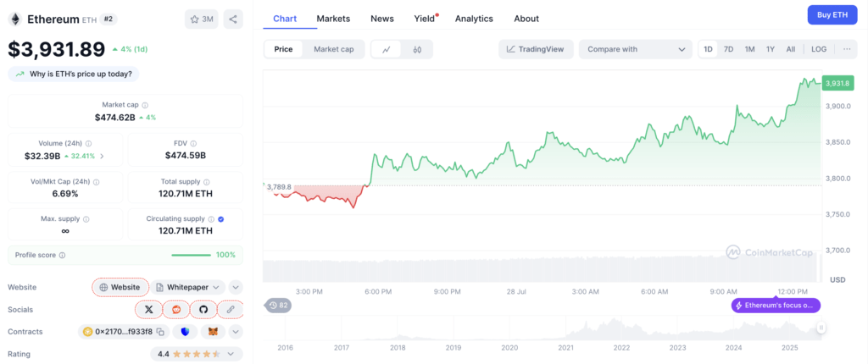The image size is (868, 364).
Task: Click Profile score info icon
Action: 62,255
